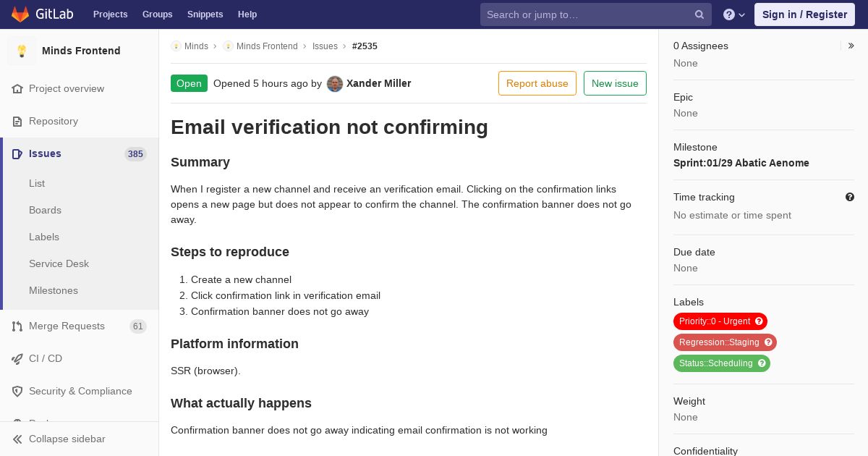Image resolution: width=868 pixels, height=456 pixels.
Task: Click the CI / CD rocket icon
Action: pos(17,359)
